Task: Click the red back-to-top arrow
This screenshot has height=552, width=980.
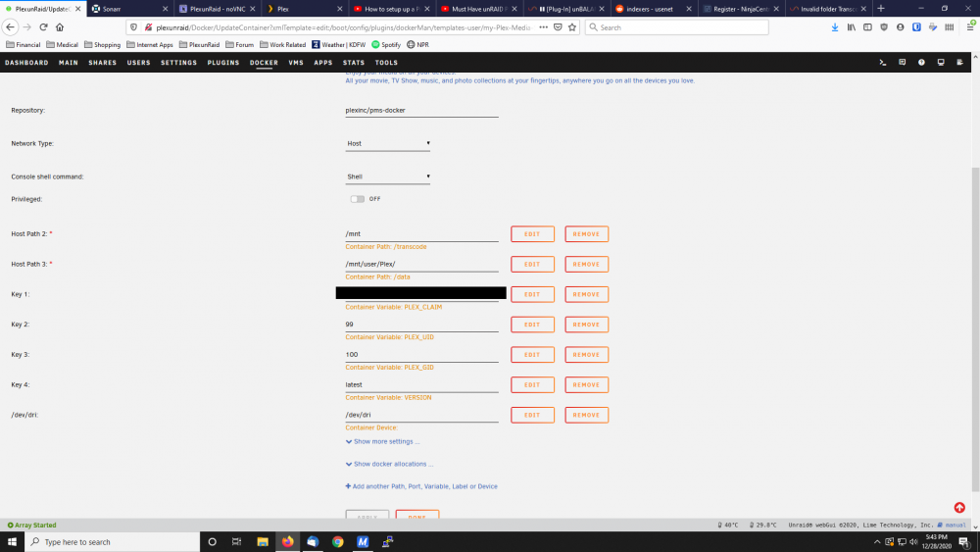Action: (x=959, y=508)
